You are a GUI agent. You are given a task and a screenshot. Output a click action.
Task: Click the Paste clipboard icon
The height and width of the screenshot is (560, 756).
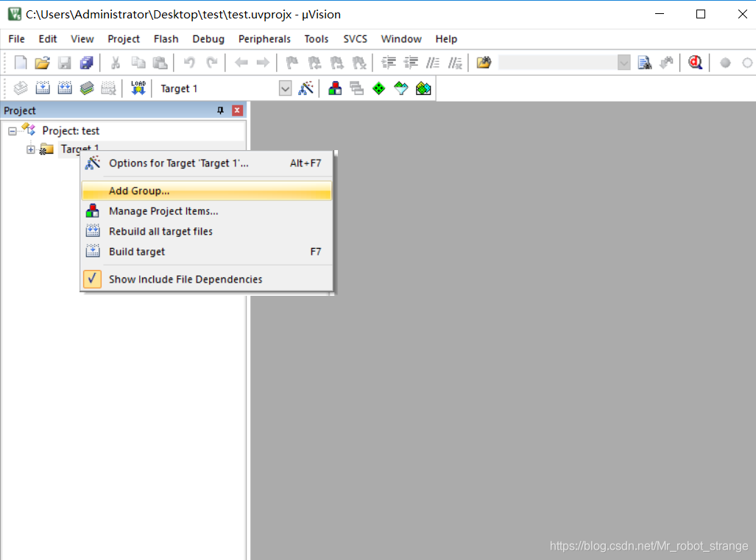click(x=160, y=63)
